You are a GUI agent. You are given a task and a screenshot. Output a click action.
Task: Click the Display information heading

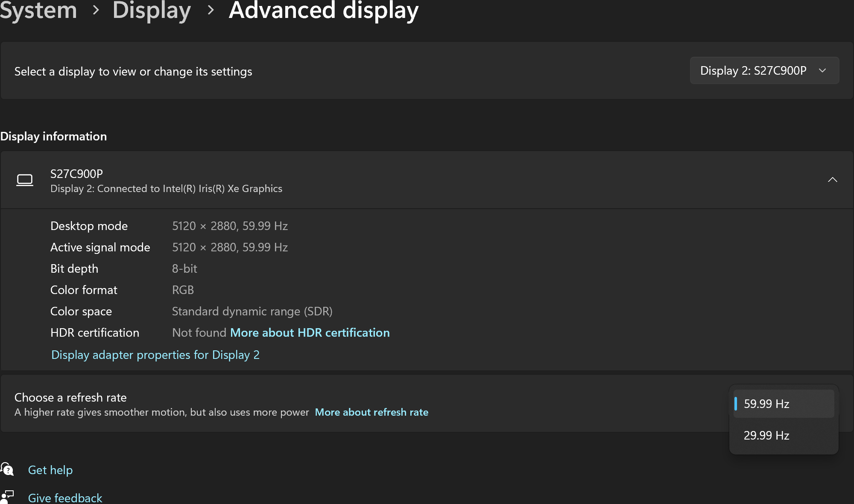click(x=53, y=136)
